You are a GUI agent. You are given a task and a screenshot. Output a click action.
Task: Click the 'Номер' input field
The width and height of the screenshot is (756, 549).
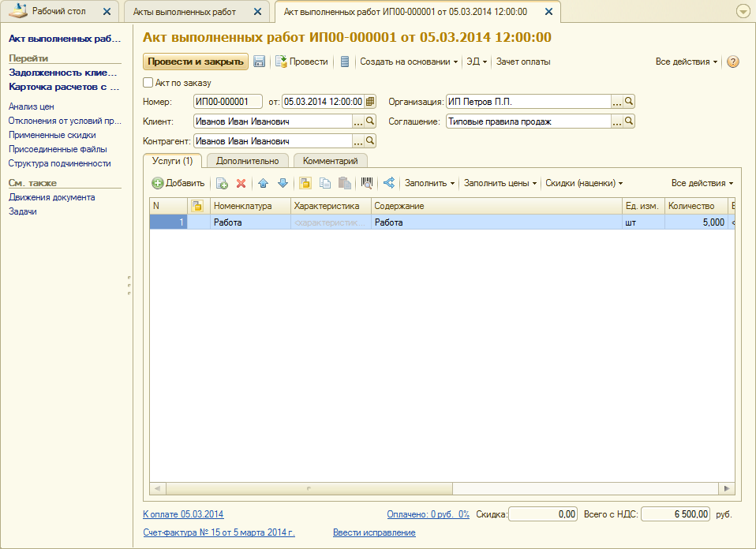(227, 102)
